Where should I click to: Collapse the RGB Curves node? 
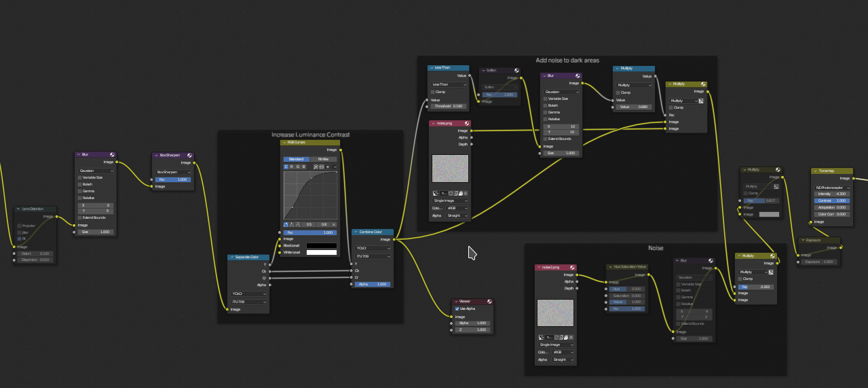[285, 143]
